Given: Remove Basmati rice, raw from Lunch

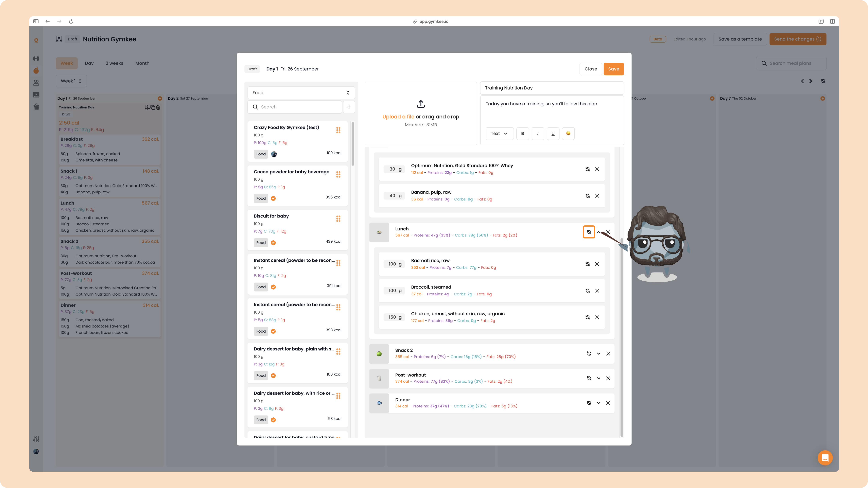Looking at the screenshot, I should click(x=597, y=264).
